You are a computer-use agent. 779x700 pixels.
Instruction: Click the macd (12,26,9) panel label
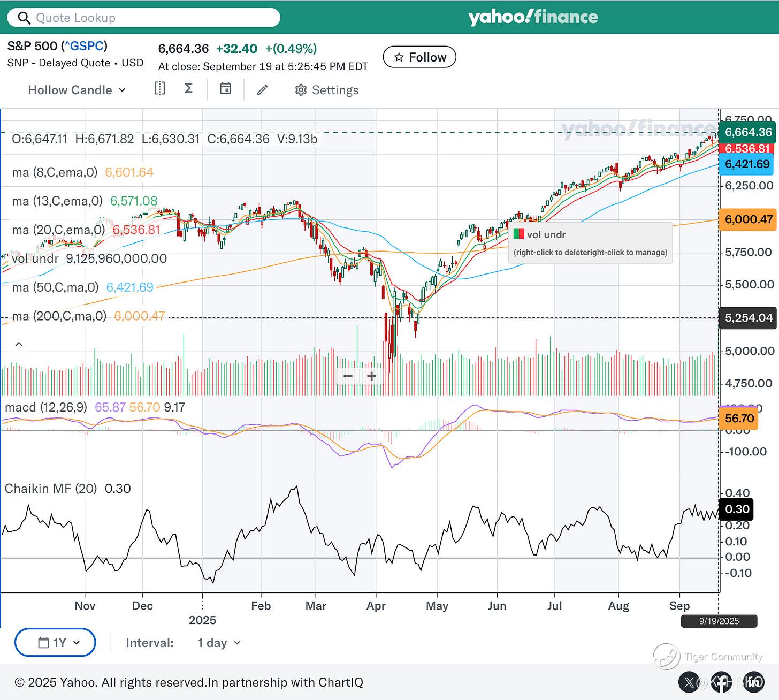[46, 407]
